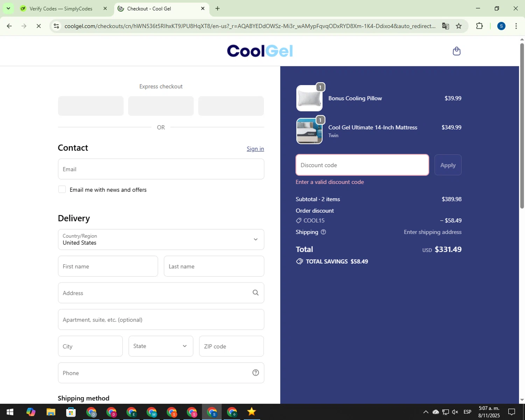Viewport: 525px width, 420px height.
Task: Click the First name field
Action: [108, 266]
